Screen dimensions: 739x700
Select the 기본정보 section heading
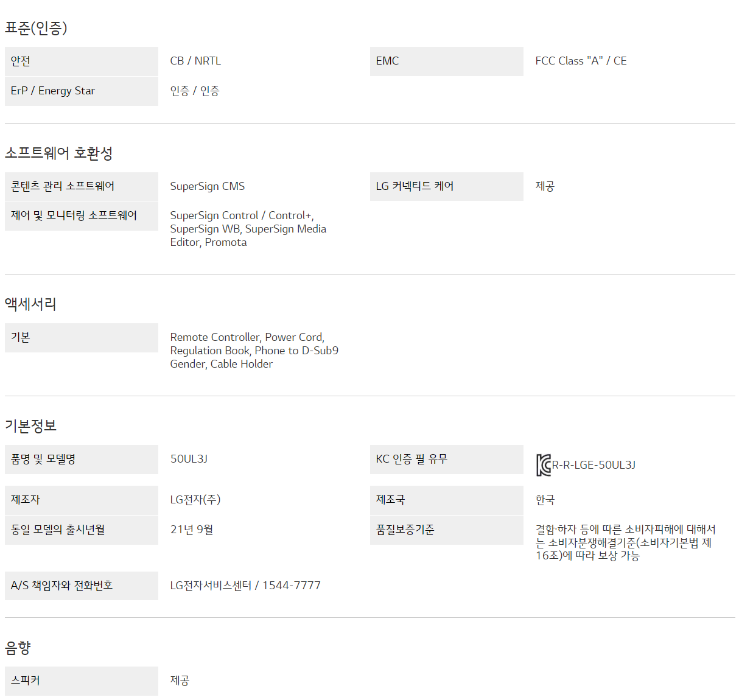[x=30, y=426]
